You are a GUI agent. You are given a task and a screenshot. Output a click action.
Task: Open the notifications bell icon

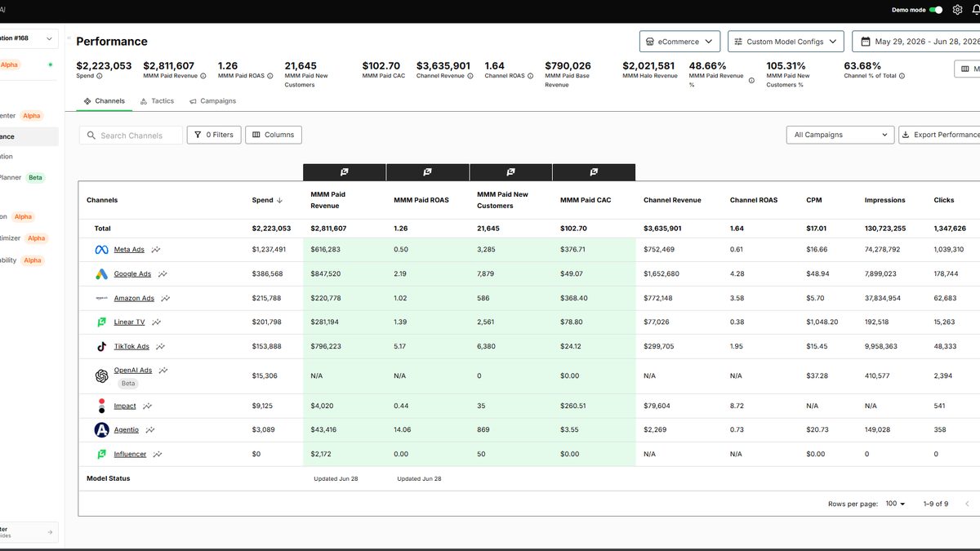[975, 10]
